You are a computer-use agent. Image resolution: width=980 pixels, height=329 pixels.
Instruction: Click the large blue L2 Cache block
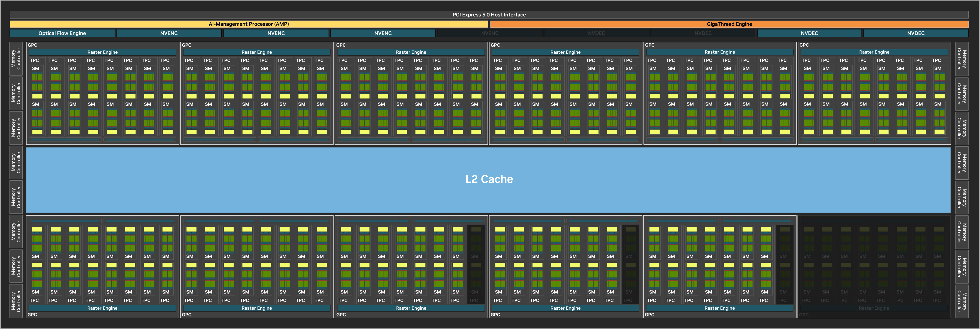click(x=489, y=179)
